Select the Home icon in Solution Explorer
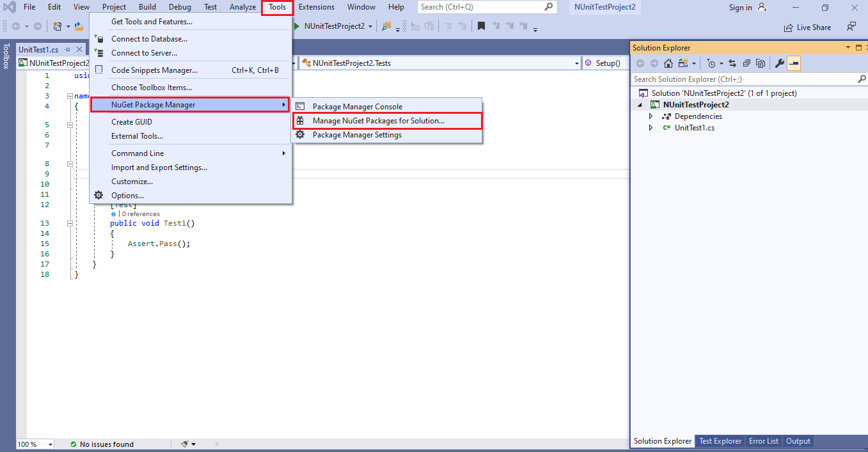Viewport: 868px width, 452px height. tap(668, 63)
